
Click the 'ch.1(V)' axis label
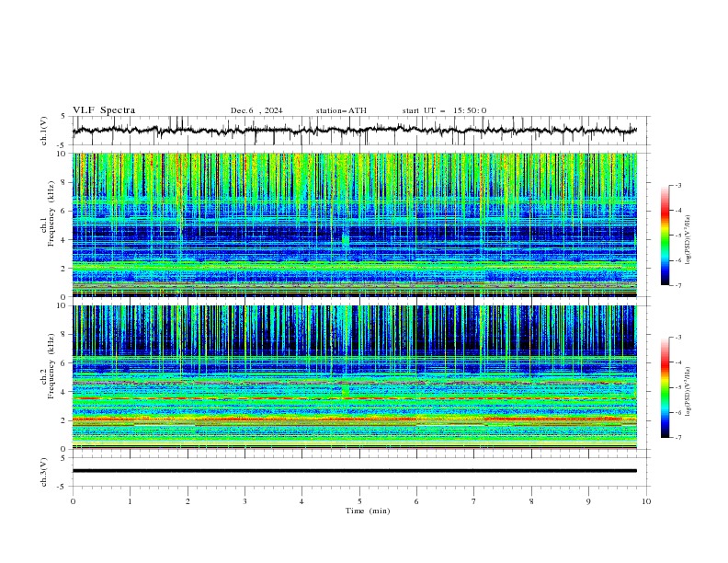(43, 131)
